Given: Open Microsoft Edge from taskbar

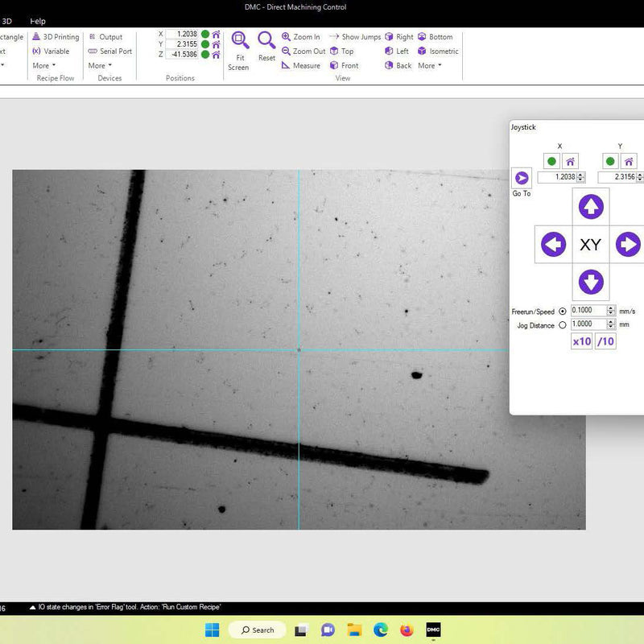Looking at the screenshot, I should (381, 630).
